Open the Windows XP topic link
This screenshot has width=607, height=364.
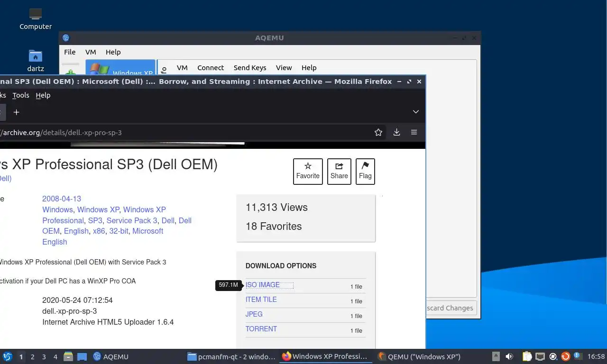point(98,209)
